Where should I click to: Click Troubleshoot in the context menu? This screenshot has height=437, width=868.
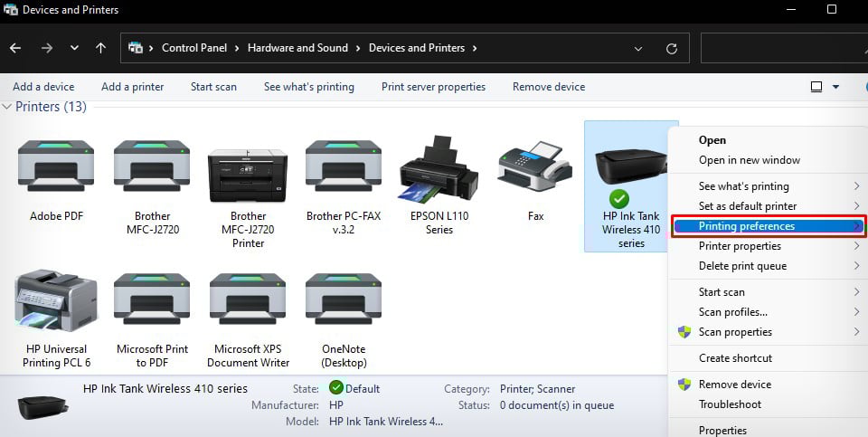pos(730,404)
